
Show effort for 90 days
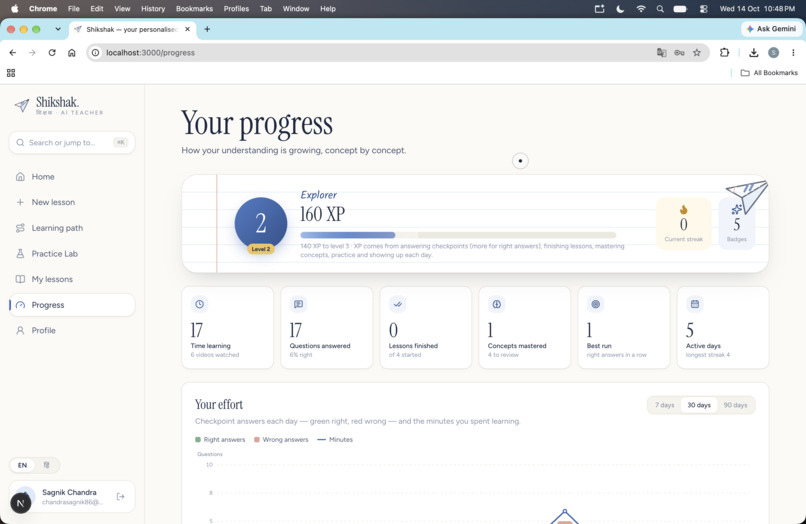pos(735,405)
